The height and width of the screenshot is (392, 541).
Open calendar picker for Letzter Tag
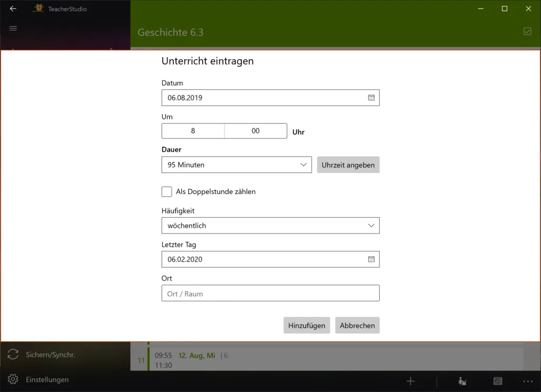371,259
